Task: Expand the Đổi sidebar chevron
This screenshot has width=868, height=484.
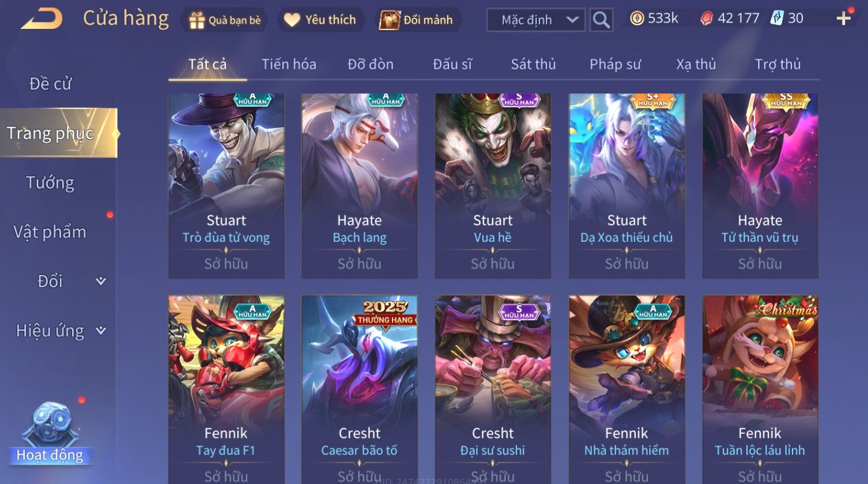Action: point(101,281)
